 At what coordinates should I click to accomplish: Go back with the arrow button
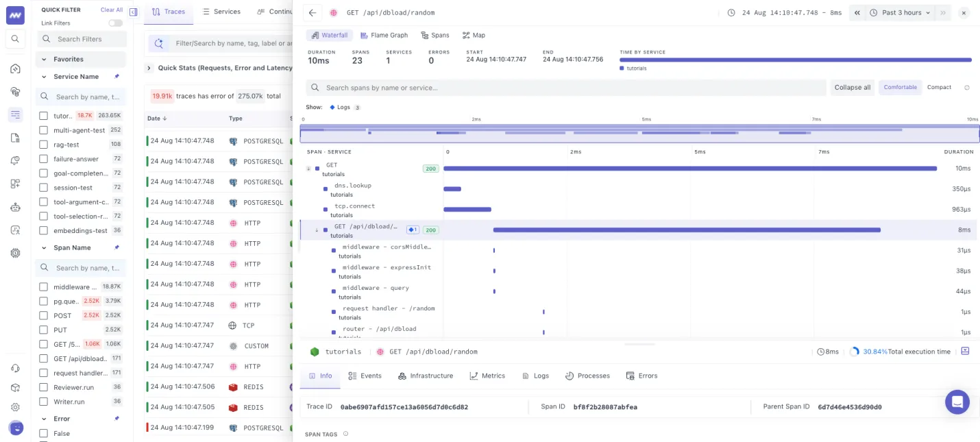313,12
